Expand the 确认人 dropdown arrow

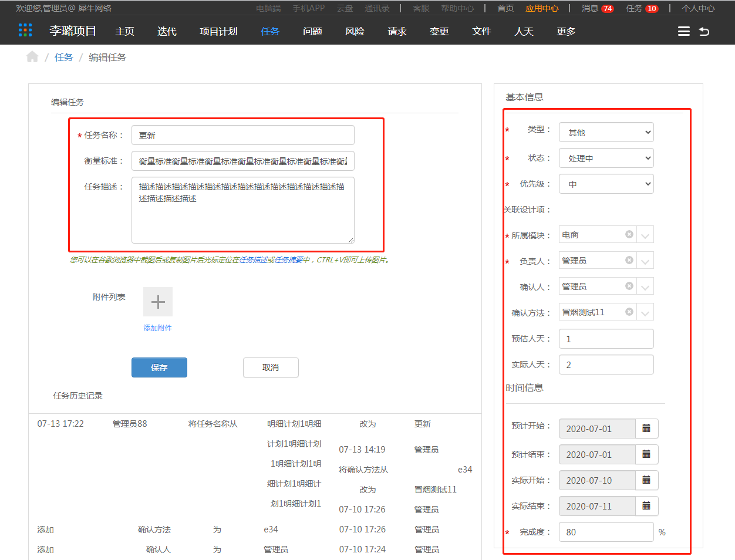[x=645, y=287]
